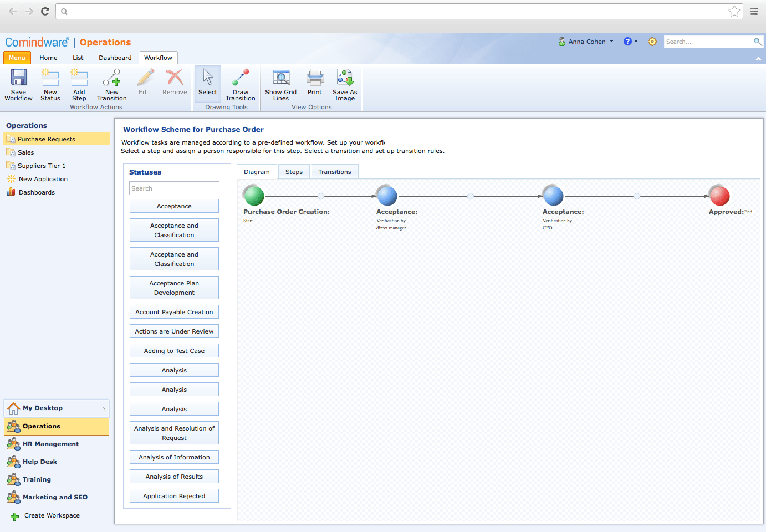Image resolution: width=766 pixels, height=532 pixels.
Task: Click the Add Step icon
Action: (x=79, y=84)
